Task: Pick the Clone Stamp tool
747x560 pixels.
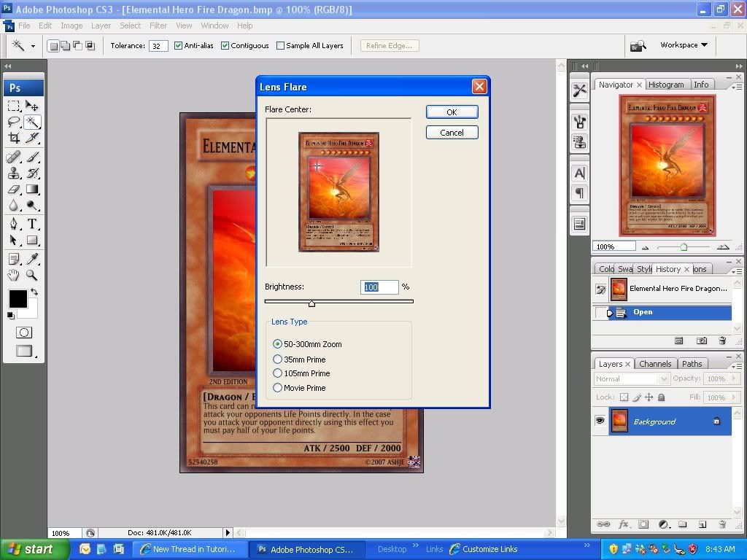Action: [x=14, y=173]
